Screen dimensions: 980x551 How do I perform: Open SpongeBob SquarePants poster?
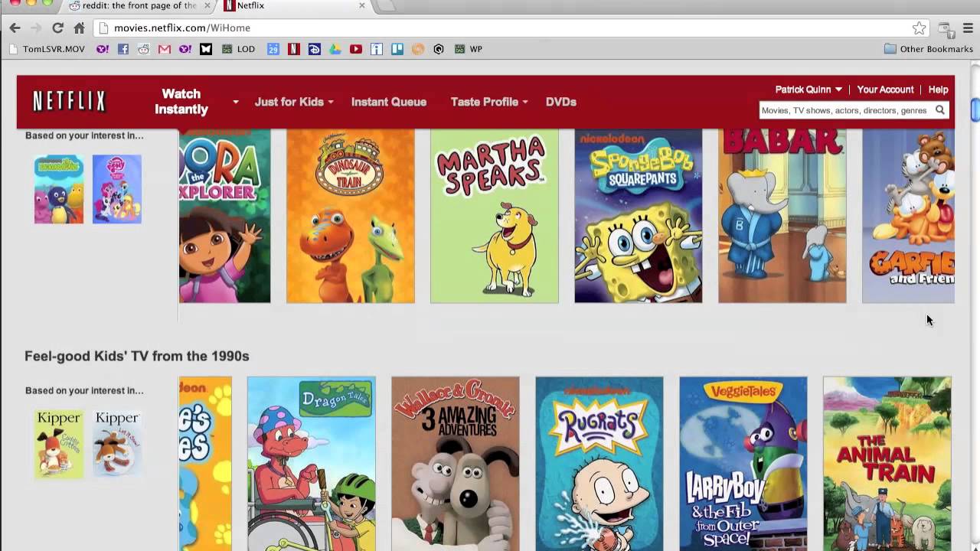[639, 216]
